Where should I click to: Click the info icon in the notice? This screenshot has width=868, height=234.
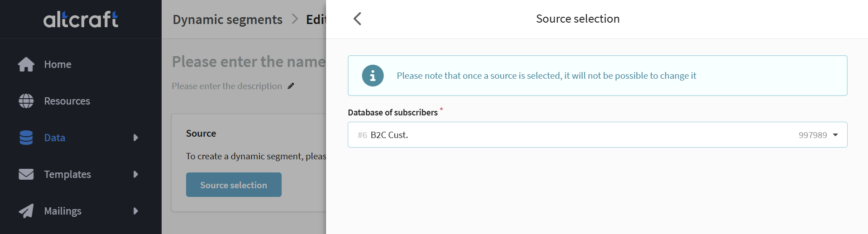pyautogui.click(x=373, y=76)
